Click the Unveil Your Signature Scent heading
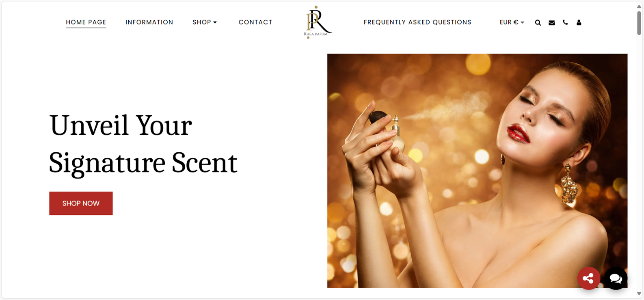This screenshot has width=644, height=300. (x=143, y=144)
